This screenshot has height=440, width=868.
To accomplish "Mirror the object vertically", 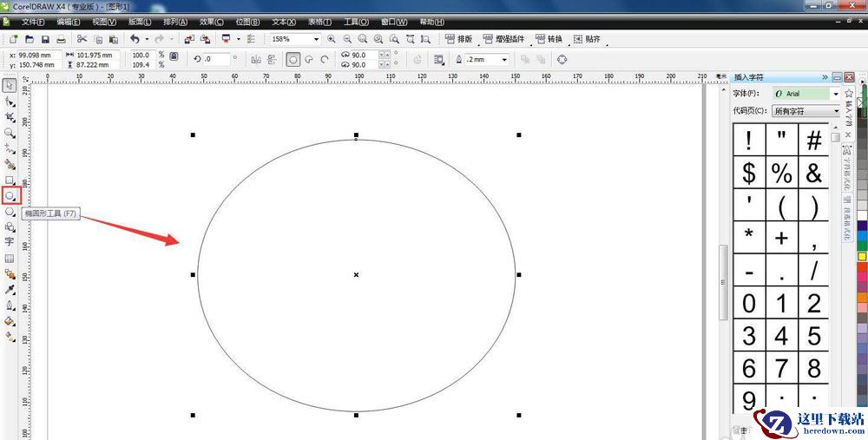I will (272, 60).
